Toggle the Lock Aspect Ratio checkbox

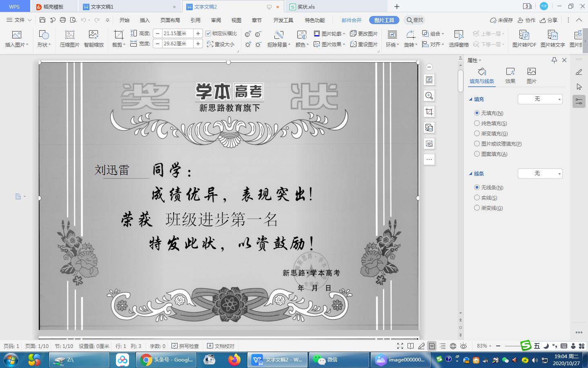pyautogui.click(x=208, y=34)
